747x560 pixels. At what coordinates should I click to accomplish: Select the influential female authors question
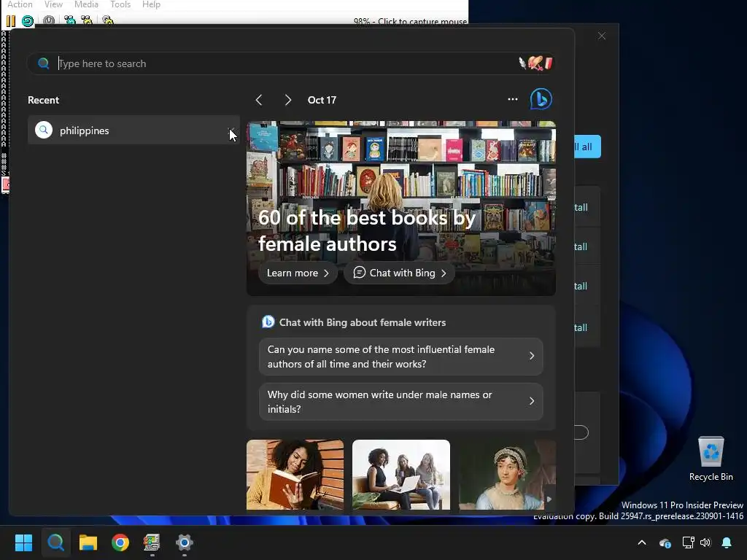(400, 357)
